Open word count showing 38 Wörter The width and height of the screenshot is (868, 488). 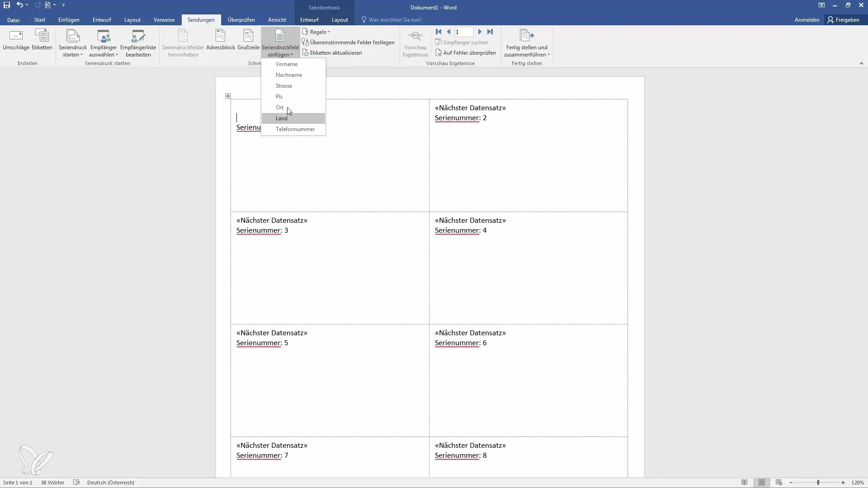click(52, 483)
